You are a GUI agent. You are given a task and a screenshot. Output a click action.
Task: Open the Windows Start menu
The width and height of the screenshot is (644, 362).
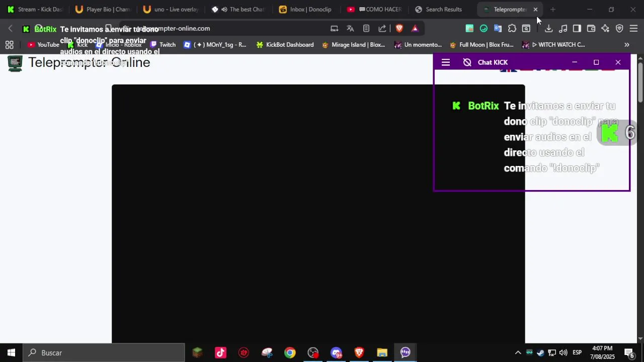[x=11, y=352]
